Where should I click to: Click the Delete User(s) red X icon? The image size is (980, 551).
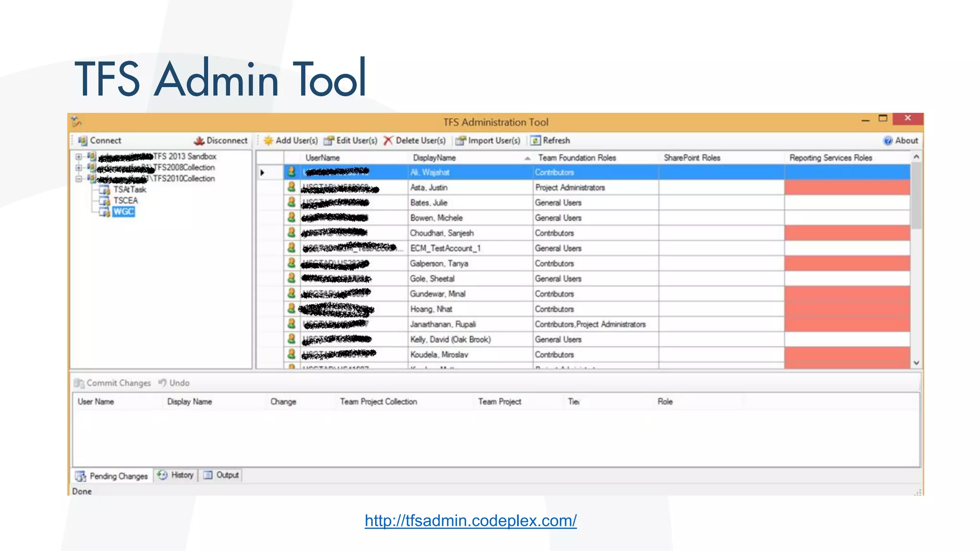pyautogui.click(x=388, y=141)
